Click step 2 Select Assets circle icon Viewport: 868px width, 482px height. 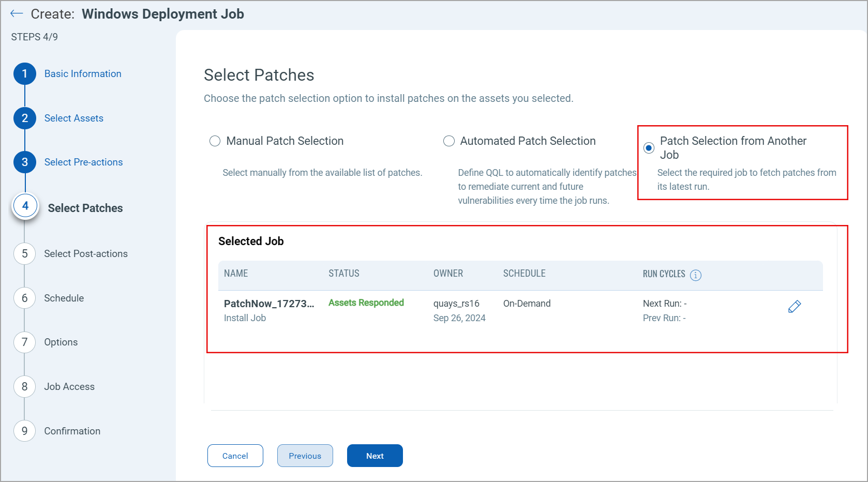click(x=24, y=118)
